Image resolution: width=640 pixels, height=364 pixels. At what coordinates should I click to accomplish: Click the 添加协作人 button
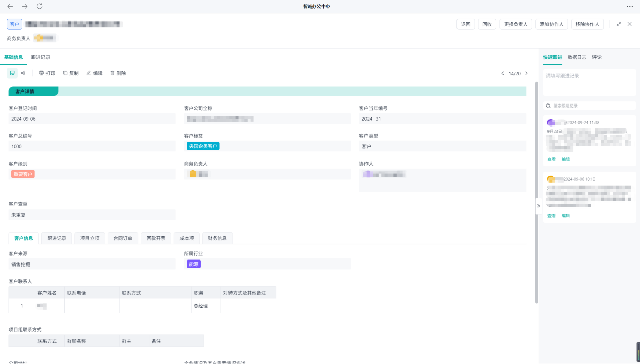click(x=552, y=24)
